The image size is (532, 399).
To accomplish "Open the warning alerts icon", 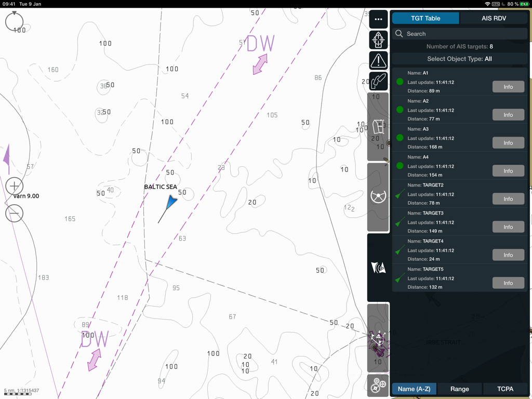I will pos(378,60).
